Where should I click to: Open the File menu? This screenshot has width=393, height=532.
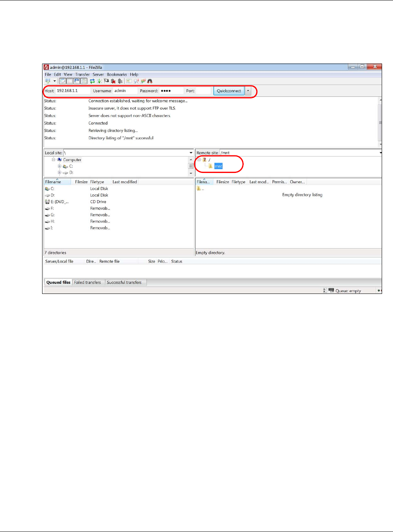[x=48, y=74]
